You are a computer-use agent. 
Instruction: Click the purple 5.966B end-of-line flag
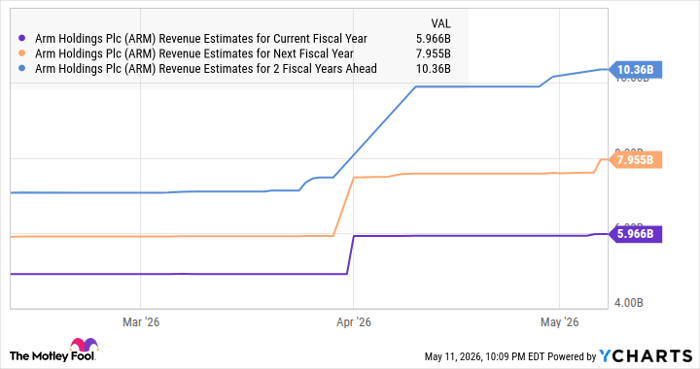(x=635, y=234)
